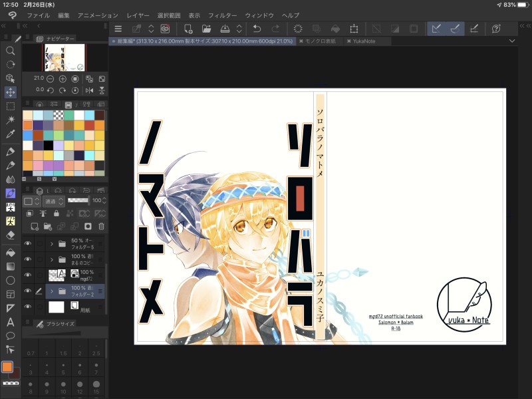Viewport: 532px width, 399px height.
Task: Select the Gradient tool
Action: click(10, 267)
